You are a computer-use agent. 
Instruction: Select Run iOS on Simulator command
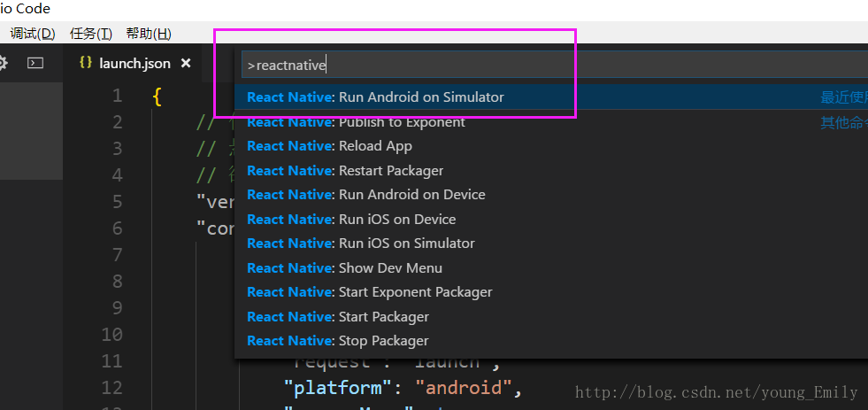click(x=551, y=244)
